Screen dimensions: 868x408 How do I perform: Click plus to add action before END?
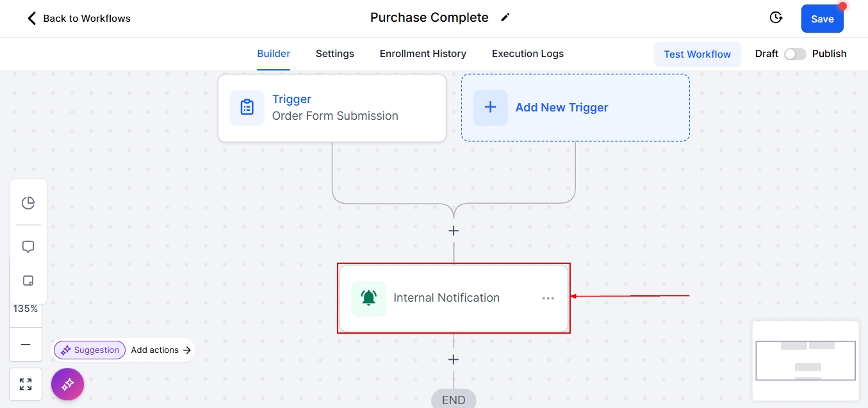pyautogui.click(x=454, y=360)
